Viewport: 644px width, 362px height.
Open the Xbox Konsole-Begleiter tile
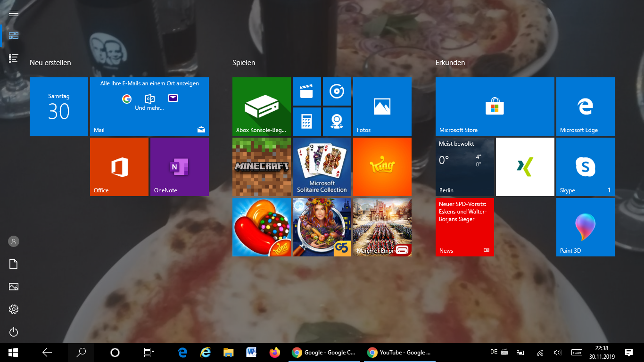click(x=261, y=107)
